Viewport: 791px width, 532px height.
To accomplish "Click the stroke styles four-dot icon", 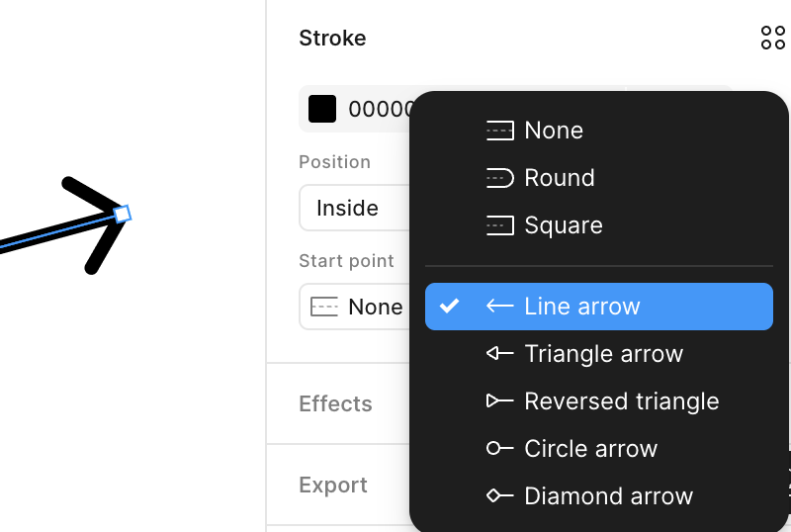I will (772, 39).
